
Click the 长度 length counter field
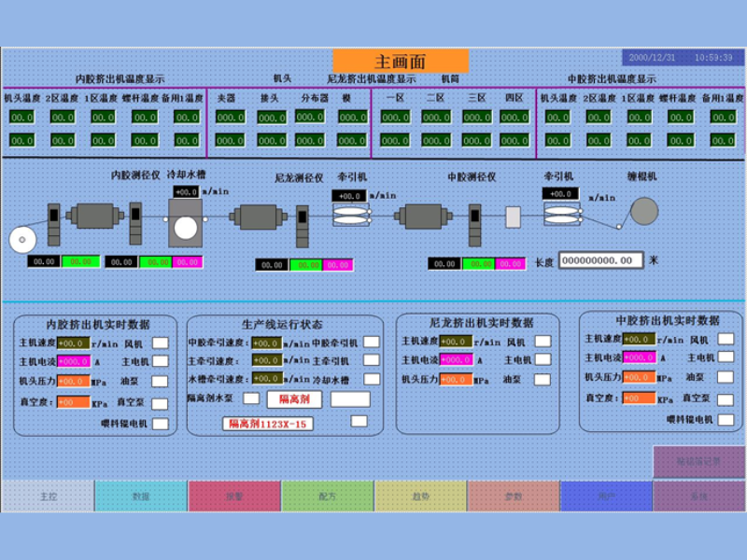(x=601, y=260)
